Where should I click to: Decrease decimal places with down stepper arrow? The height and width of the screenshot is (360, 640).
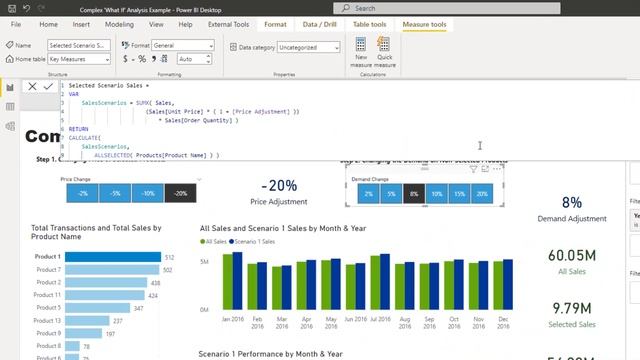pos(208,62)
